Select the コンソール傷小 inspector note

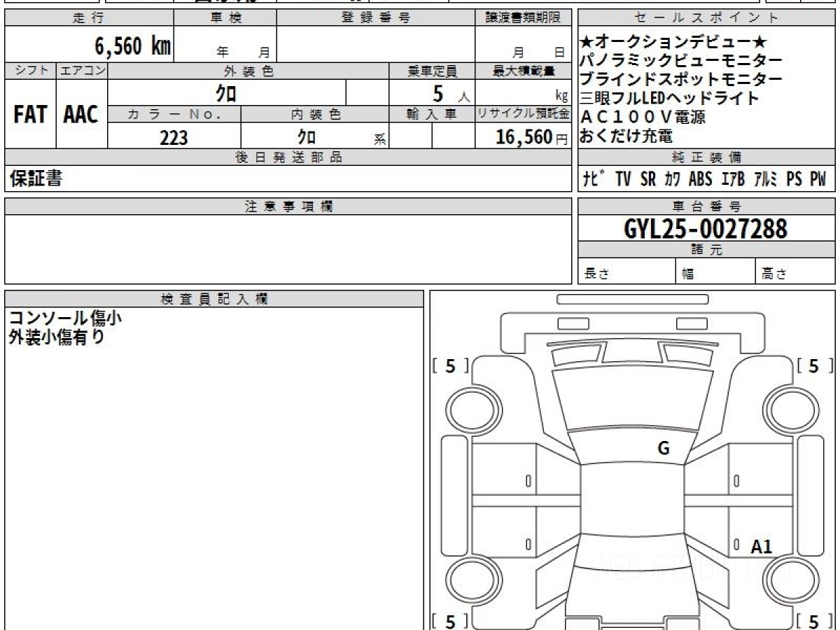pos(65,318)
